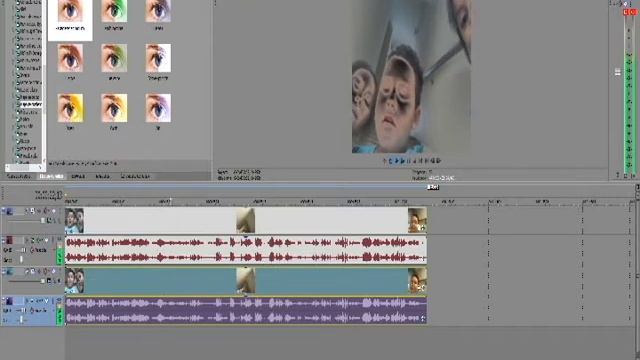The width and height of the screenshot is (640, 360).
Task: Click the compositing mode icon on second video track
Action: (x=49, y=280)
